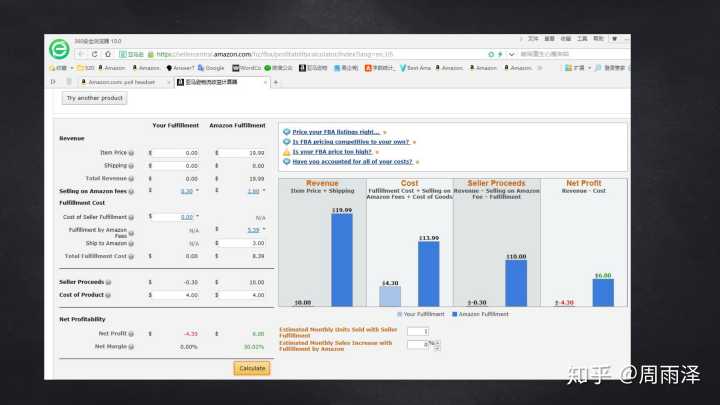Click Your Fulfillment selling fees 0.30 link
Image resolution: width=720 pixels, height=405 pixels.
[x=187, y=191]
